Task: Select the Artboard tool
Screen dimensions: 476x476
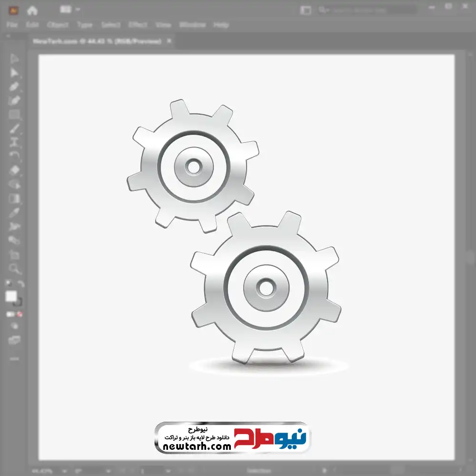Action: 14,255
